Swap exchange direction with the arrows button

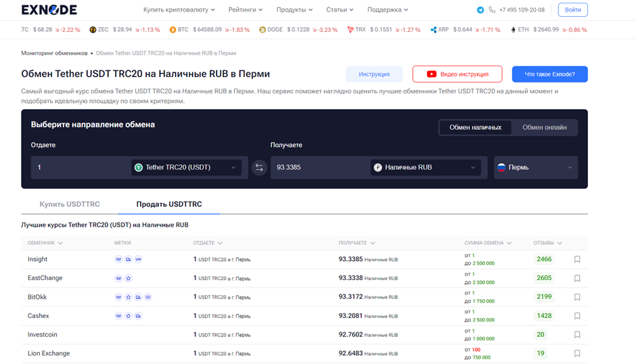(259, 168)
